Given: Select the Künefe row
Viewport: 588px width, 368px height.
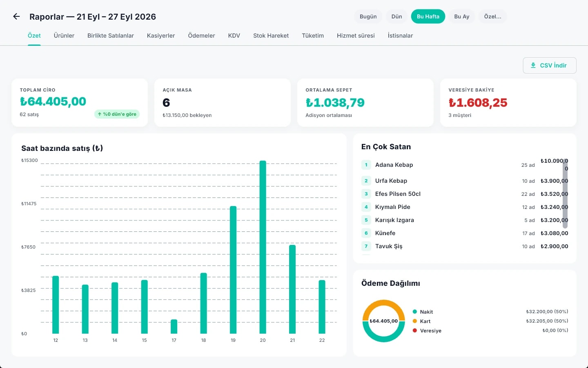Looking at the screenshot, I should (x=465, y=233).
